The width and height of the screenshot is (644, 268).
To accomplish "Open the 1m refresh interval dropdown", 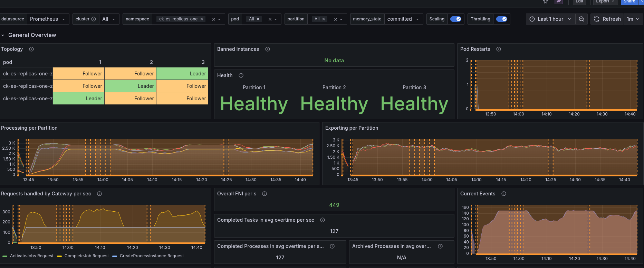I will point(633,19).
